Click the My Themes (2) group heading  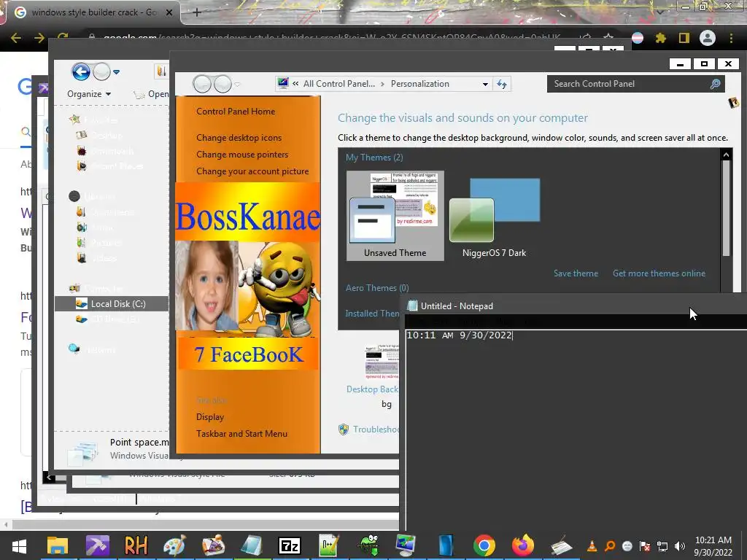374,157
